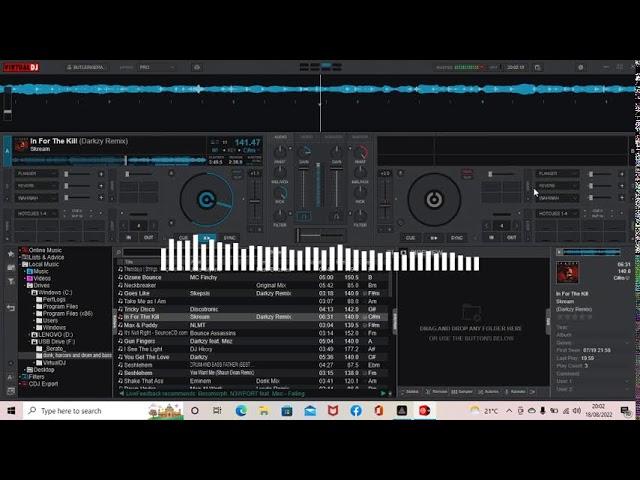
Task: Toggle right deck Reverb effect plus button
Action: coord(622,186)
